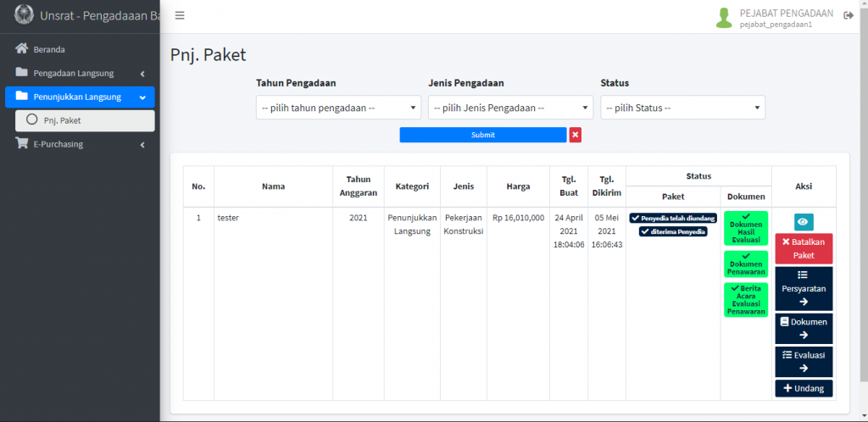The width and height of the screenshot is (868, 422).
Task: Click the user avatar icon
Action: (724, 18)
